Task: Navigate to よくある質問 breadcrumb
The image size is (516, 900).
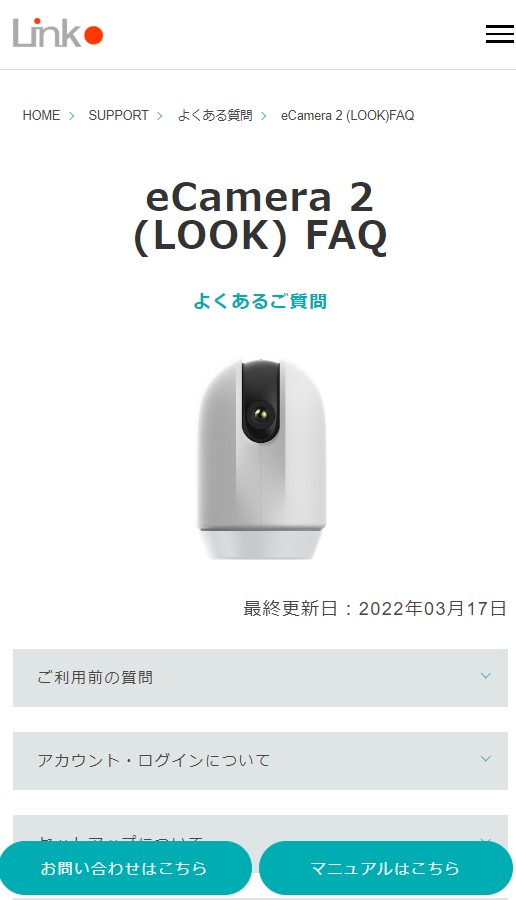Action: pos(215,115)
